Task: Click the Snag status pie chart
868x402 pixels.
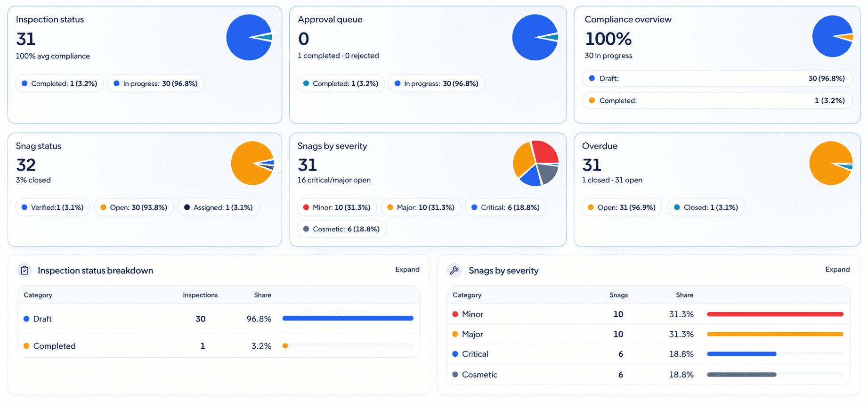Action: coord(252,163)
